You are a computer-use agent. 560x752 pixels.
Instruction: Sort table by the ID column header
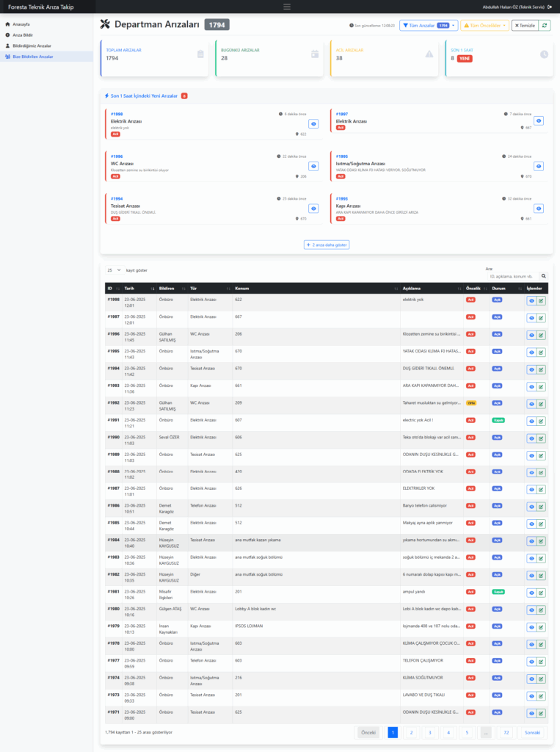pyautogui.click(x=113, y=289)
